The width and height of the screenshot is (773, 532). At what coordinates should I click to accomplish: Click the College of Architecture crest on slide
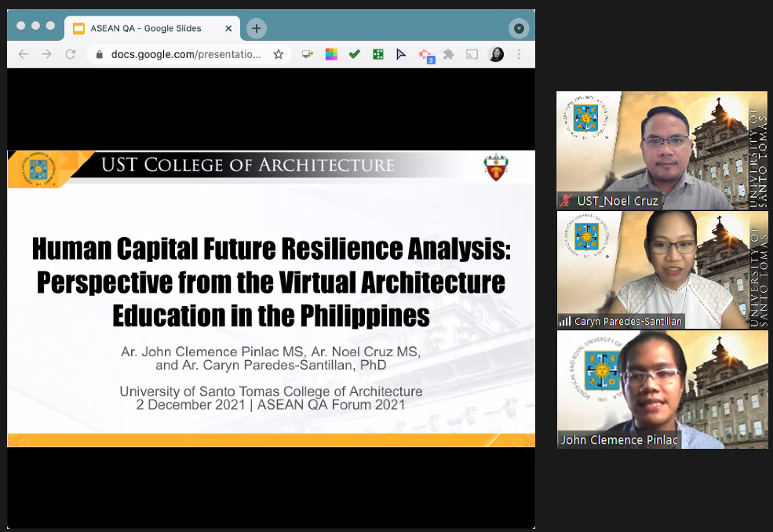[x=496, y=166]
